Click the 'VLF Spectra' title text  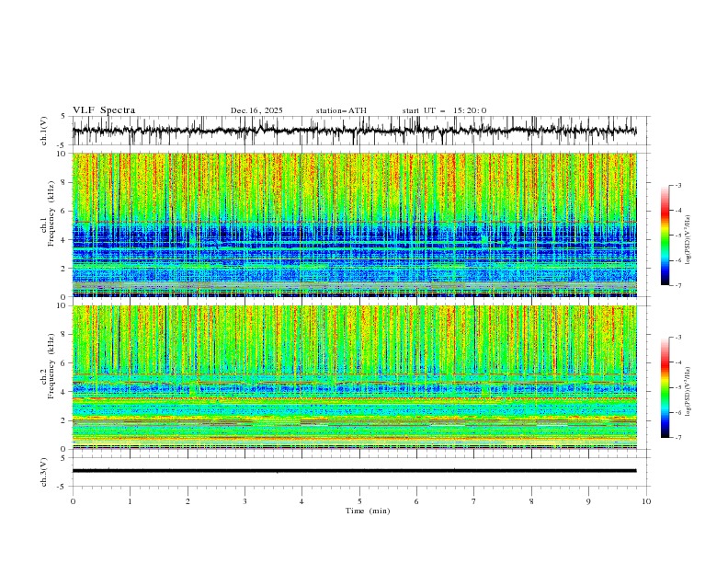click(104, 110)
